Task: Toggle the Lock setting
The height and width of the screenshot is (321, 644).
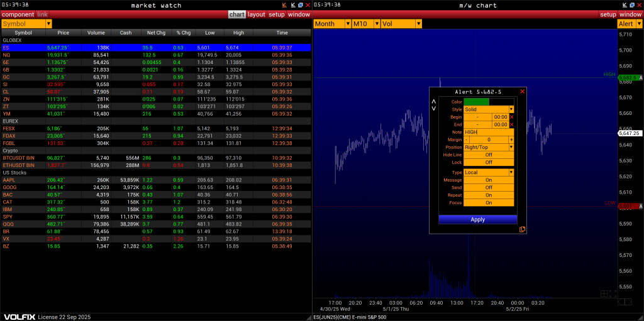Action: 489,162
